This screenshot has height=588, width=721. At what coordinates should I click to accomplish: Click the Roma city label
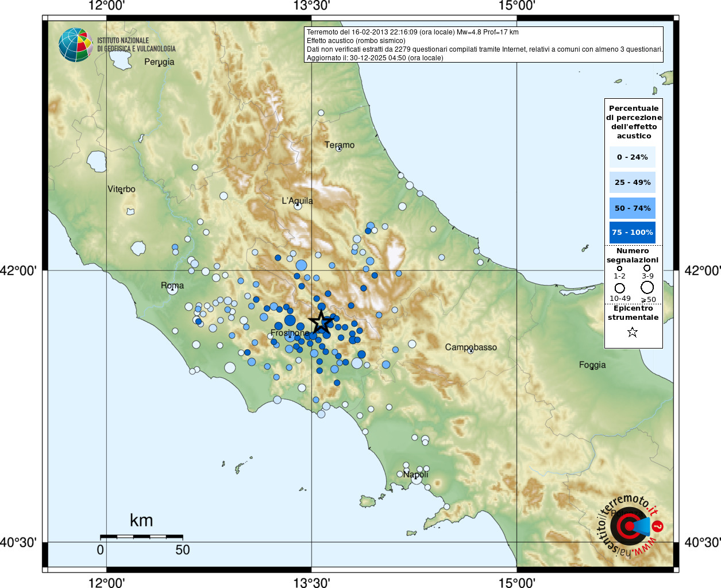172,285
